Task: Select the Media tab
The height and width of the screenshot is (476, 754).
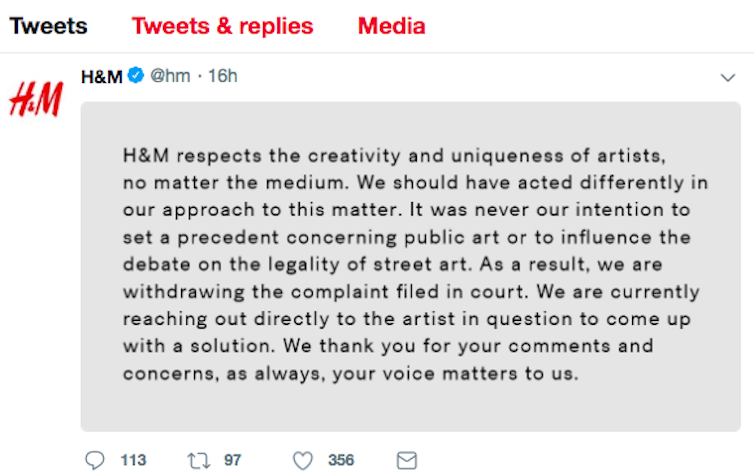Action: point(391,26)
